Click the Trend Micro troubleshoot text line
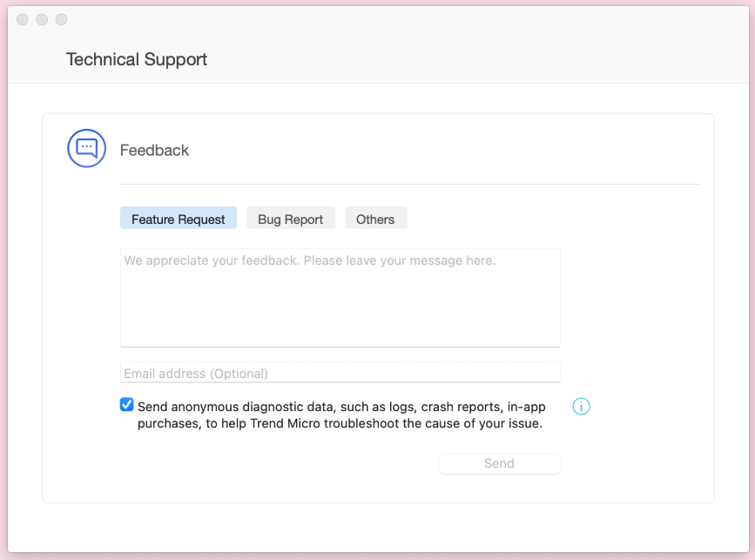The image size is (755, 560). 340,423
